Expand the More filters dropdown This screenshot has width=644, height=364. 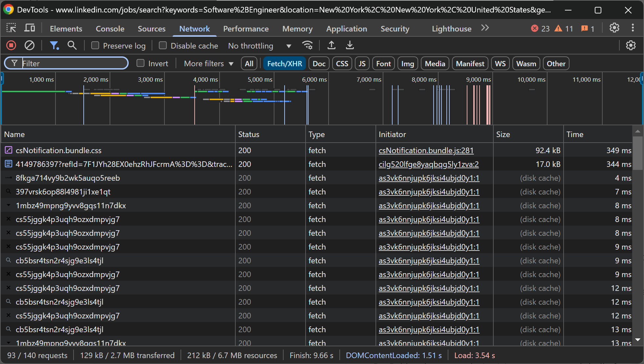(209, 64)
